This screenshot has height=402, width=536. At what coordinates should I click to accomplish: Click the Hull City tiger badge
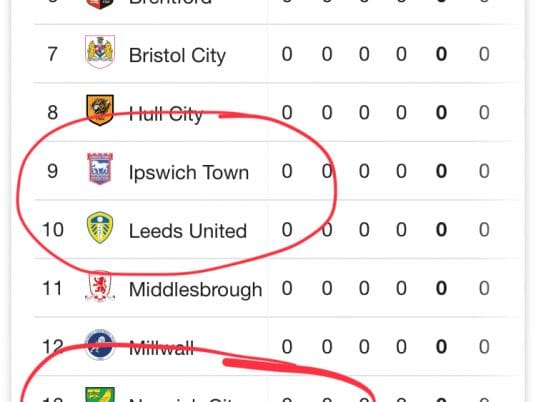pos(100,110)
